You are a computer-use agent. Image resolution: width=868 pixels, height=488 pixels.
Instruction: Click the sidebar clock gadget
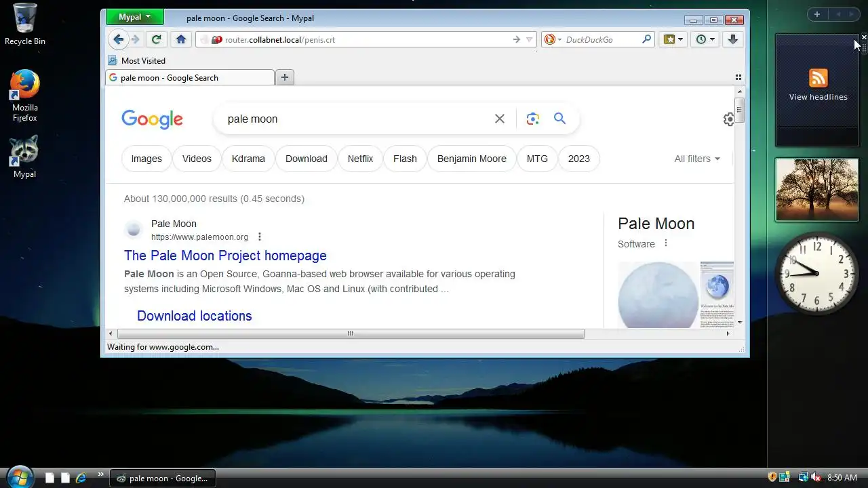pyautogui.click(x=816, y=273)
